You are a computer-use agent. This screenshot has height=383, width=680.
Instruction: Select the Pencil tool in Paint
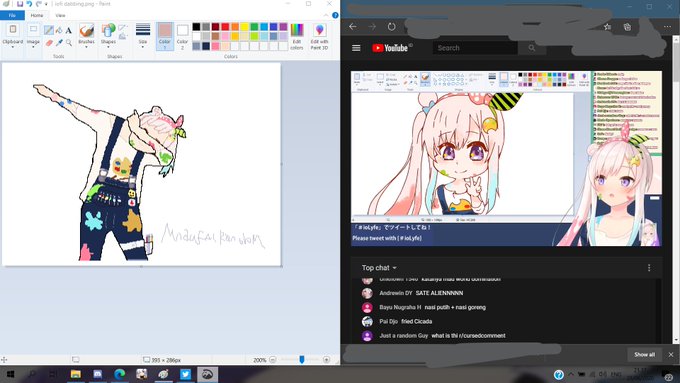[49, 30]
